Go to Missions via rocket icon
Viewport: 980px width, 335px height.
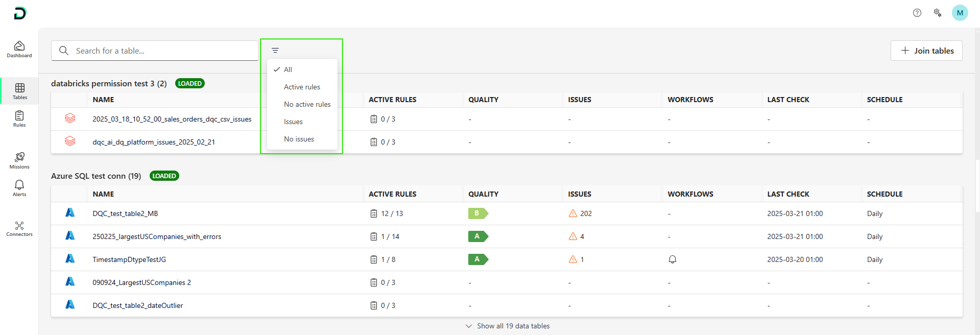(x=19, y=160)
